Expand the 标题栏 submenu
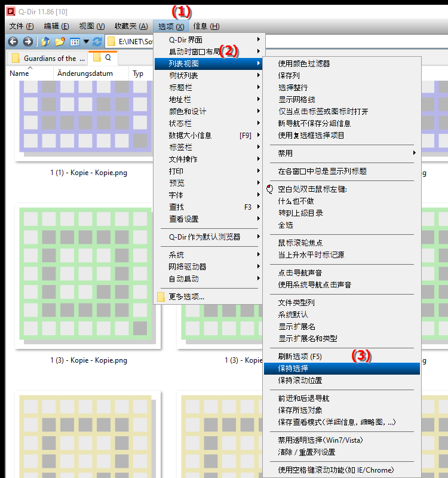Screen dimensions: 448x478 coord(208,87)
